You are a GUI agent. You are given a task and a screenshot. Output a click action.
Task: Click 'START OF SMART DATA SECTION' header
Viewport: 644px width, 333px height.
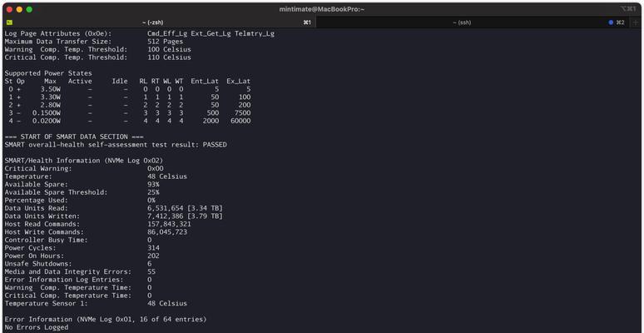(74, 137)
